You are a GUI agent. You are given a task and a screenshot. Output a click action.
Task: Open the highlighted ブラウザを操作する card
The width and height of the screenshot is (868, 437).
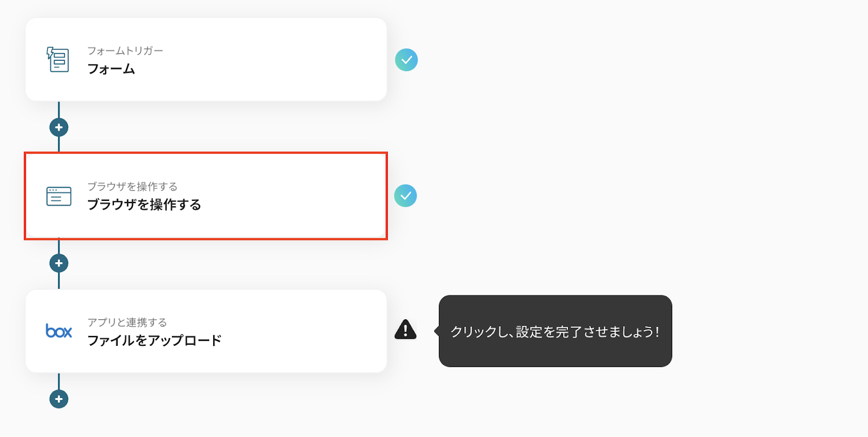tap(271, 196)
